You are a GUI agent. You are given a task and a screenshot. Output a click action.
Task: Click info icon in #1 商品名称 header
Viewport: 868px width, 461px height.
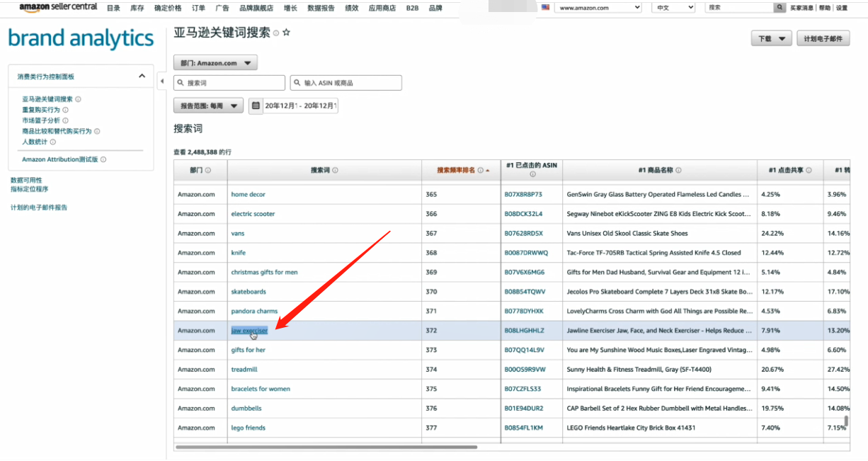tap(678, 170)
